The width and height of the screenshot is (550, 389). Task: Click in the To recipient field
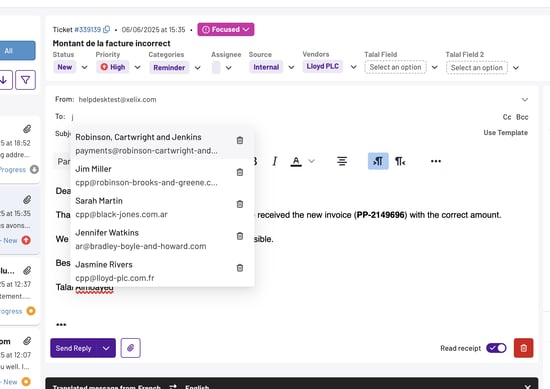click(x=281, y=117)
